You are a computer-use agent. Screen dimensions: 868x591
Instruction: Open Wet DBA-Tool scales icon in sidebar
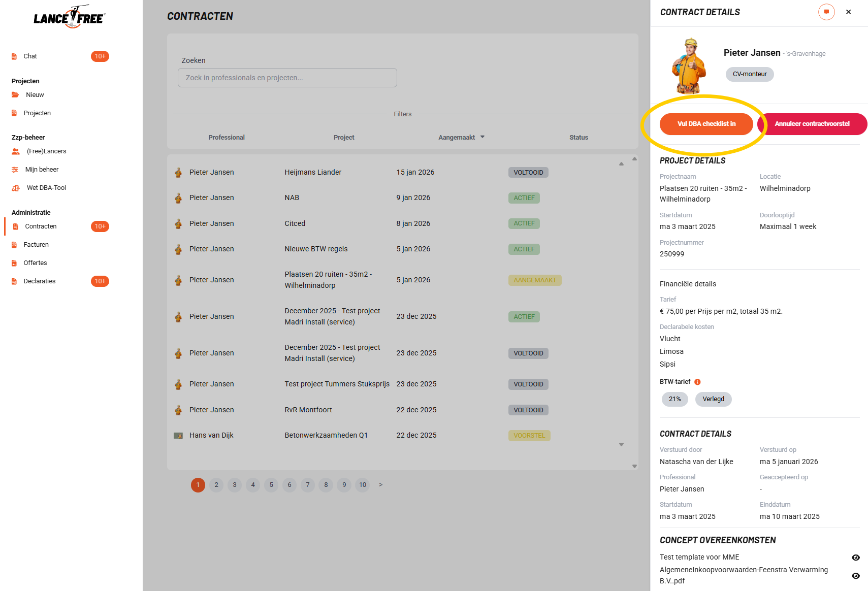point(16,188)
